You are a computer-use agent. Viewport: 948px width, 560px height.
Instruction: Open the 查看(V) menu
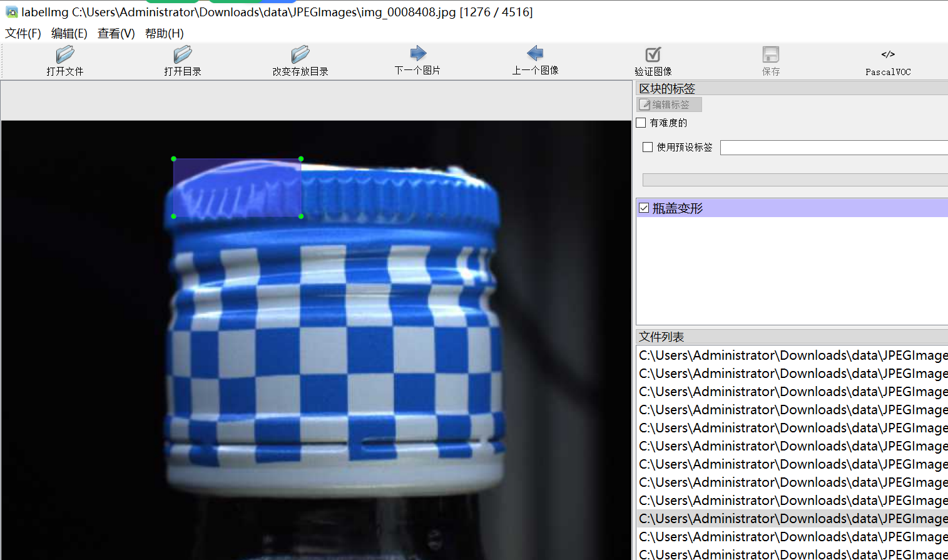(x=116, y=33)
